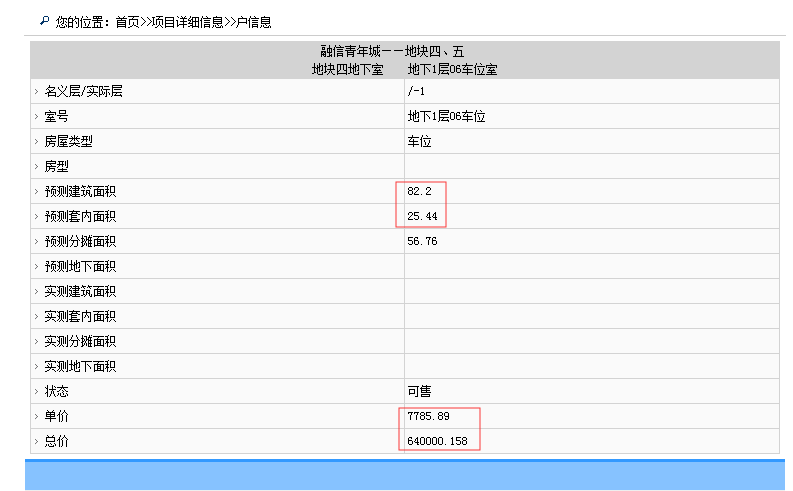Click the 房型 row label
793x491 pixels.
coord(56,166)
